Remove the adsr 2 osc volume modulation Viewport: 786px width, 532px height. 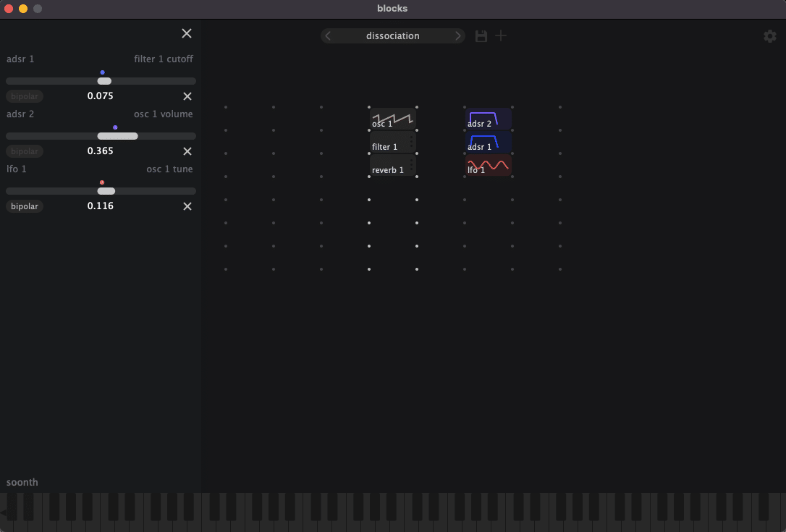pyautogui.click(x=187, y=151)
